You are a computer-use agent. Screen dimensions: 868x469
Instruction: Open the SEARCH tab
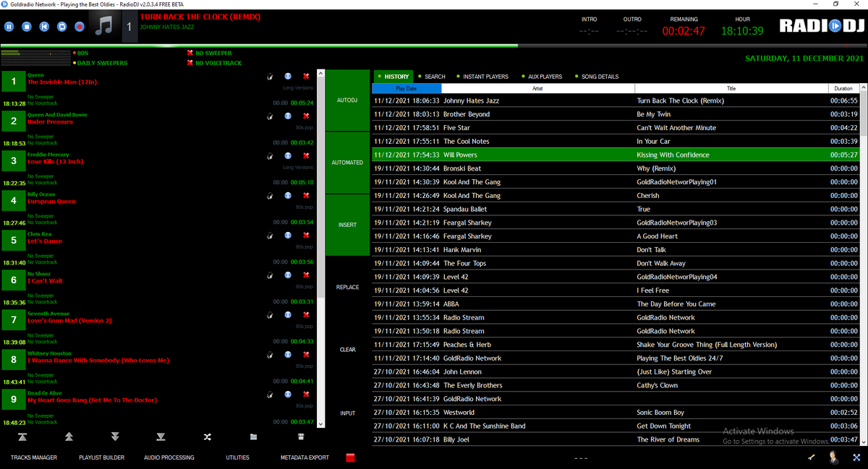tap(431, 77)
